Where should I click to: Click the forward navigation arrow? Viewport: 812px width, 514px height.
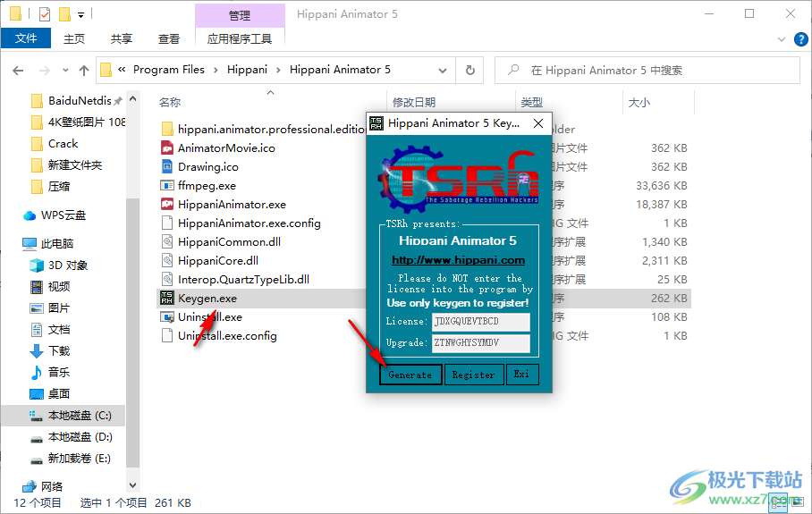45,71
